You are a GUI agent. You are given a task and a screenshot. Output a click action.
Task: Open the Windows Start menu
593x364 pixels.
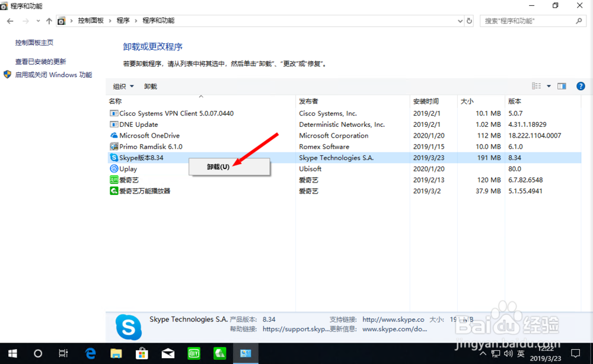coord(12,353)
